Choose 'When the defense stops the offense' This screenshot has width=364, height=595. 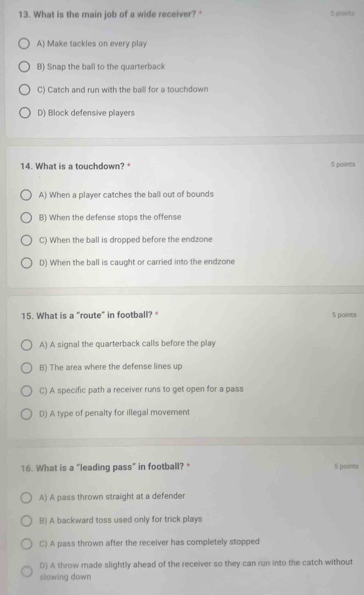point(26,218)
